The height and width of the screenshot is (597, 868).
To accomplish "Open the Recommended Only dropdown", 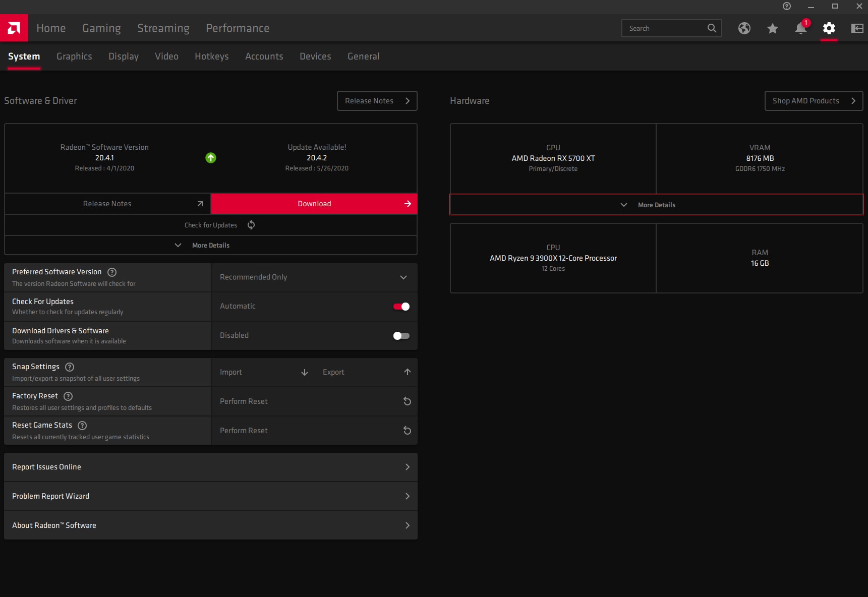I will click(314, 277).
